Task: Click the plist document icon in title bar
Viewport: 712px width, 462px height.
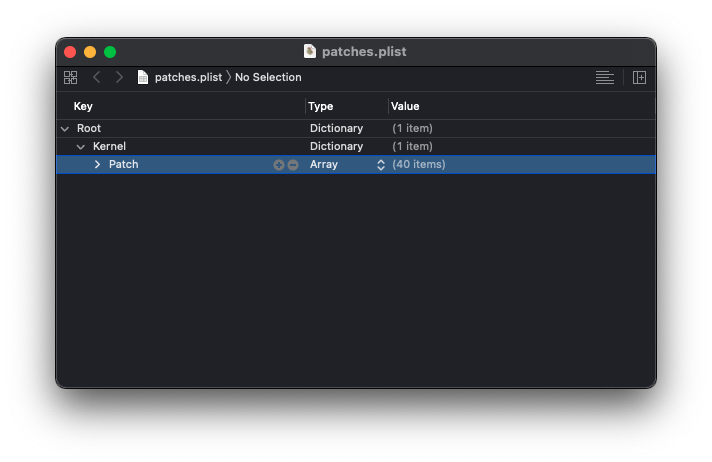Action: (310, 51)
